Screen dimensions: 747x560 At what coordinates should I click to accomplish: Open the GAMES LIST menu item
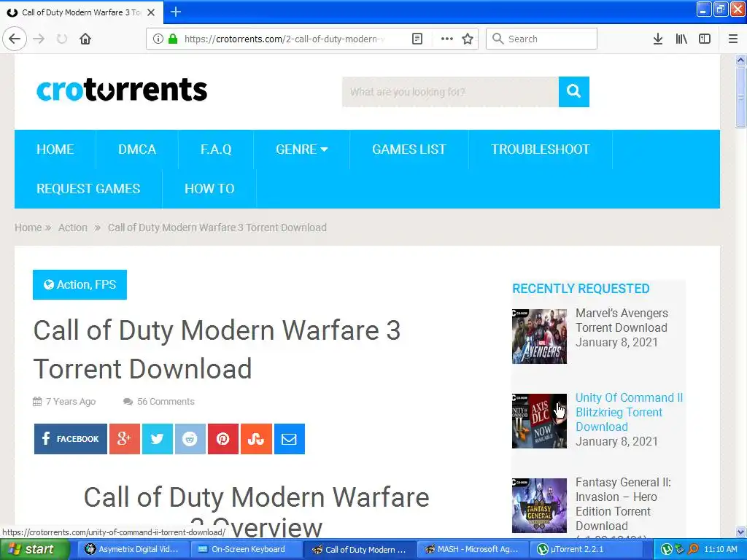[x=409, y=149]
